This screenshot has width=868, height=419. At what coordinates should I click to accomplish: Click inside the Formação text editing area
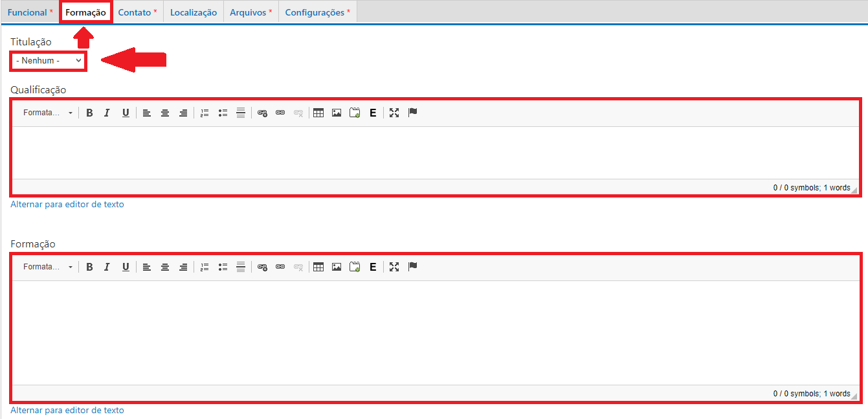click(435, 332)
